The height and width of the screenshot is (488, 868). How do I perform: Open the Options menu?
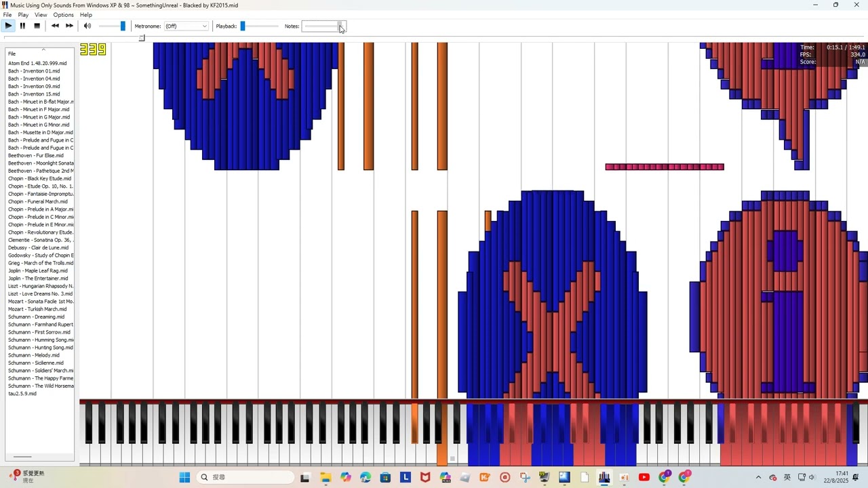pyautogui.click(x=63, y=14)
